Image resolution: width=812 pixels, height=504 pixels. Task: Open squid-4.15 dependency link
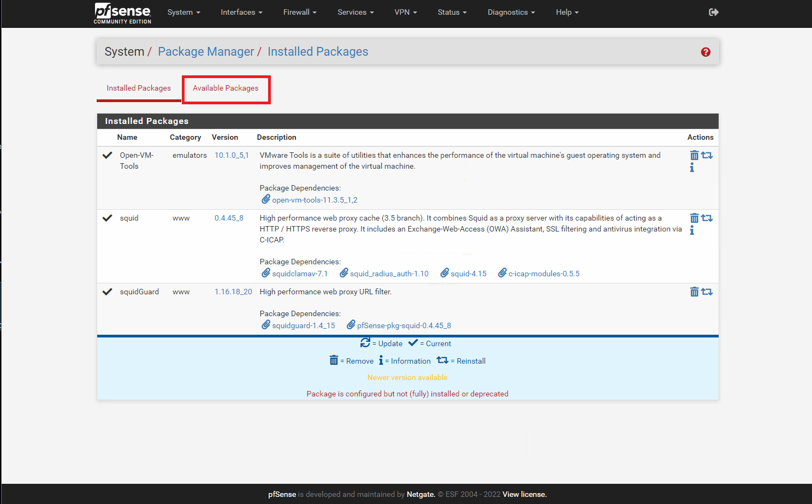click(469, 274)
